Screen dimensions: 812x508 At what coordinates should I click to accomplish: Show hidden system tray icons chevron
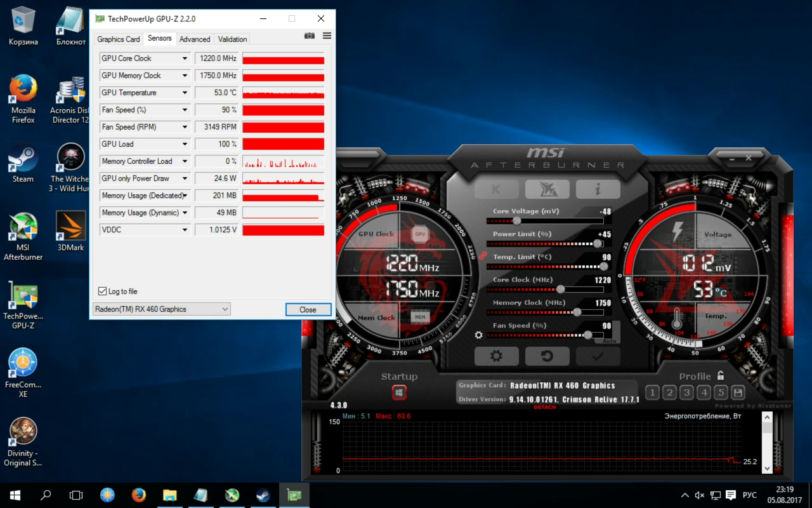click(684, 495)
